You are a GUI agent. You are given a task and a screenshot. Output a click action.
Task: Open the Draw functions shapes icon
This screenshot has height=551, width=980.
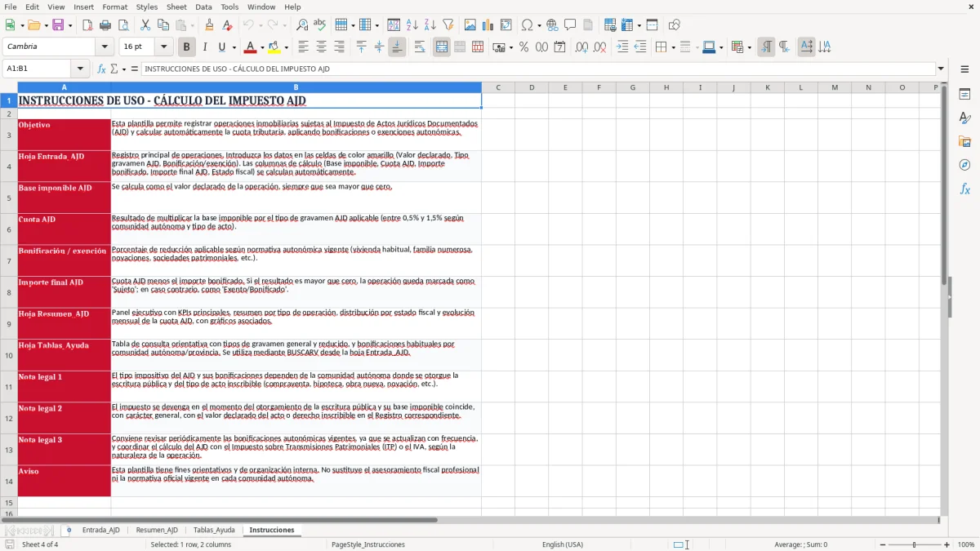pyautogui.click(x=675, y=25)
